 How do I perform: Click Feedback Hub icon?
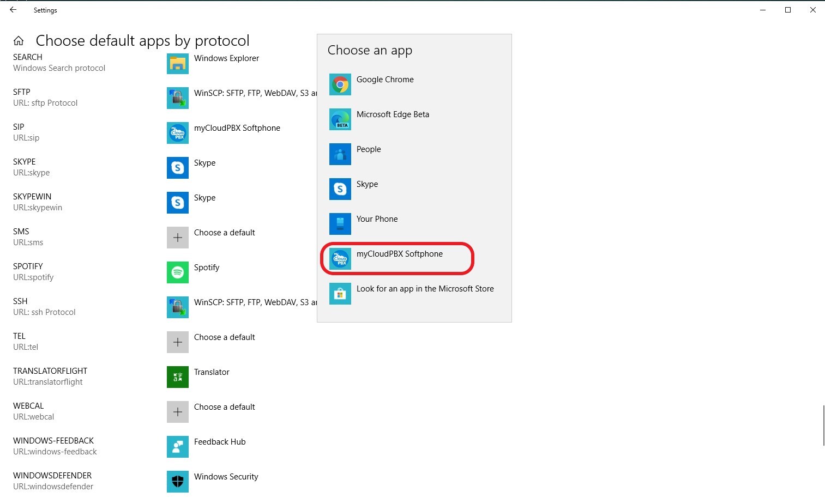pos(178,447)
